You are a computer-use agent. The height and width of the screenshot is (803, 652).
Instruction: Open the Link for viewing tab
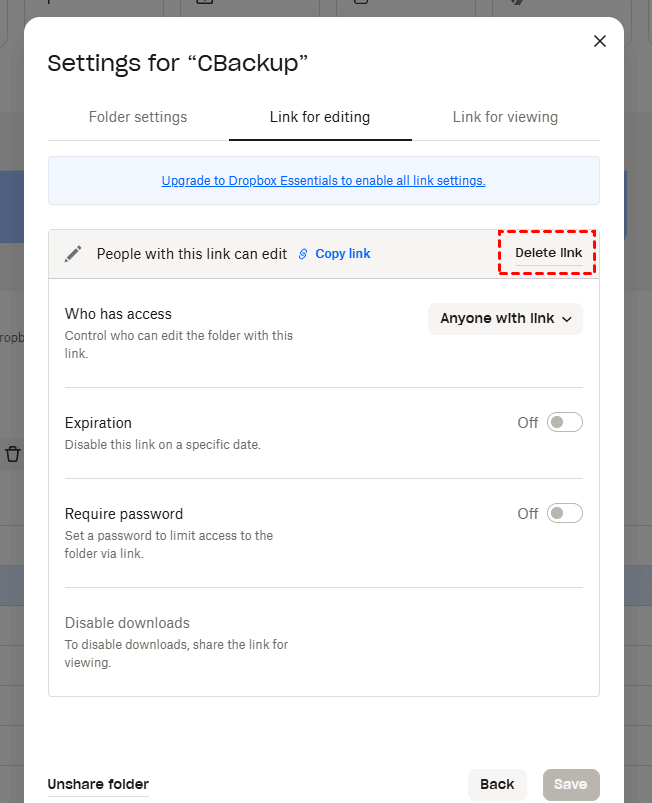click(505, 117)
